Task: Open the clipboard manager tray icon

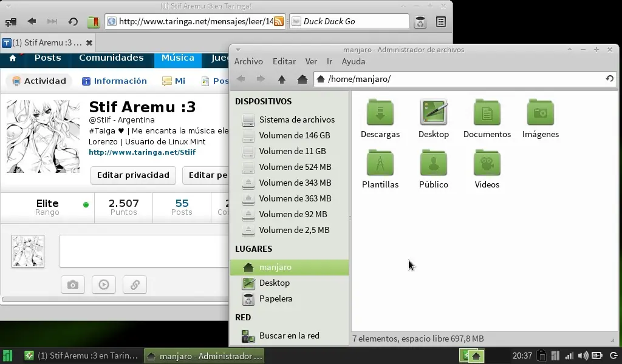Action: 542,356
